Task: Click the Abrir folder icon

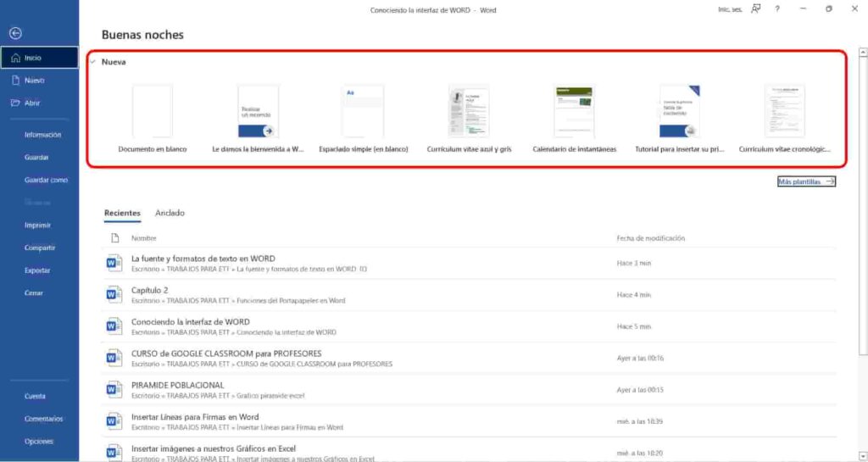Action: tap(14, 103)
